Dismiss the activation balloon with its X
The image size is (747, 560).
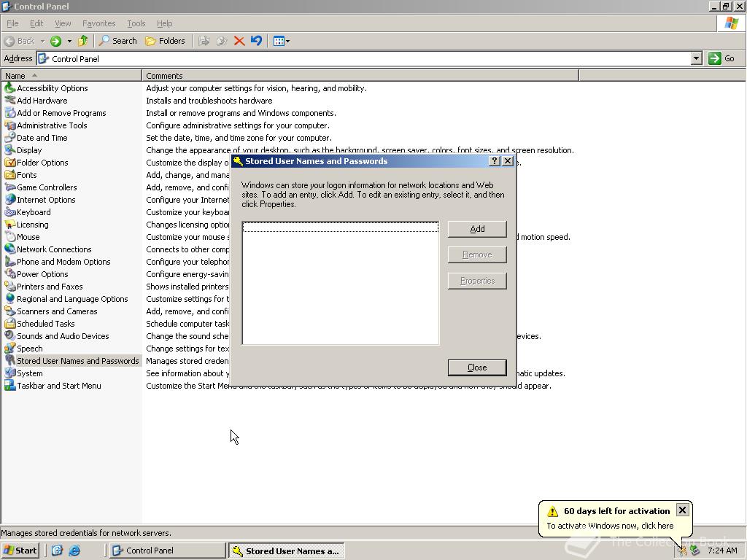click(x=682, y=510)
